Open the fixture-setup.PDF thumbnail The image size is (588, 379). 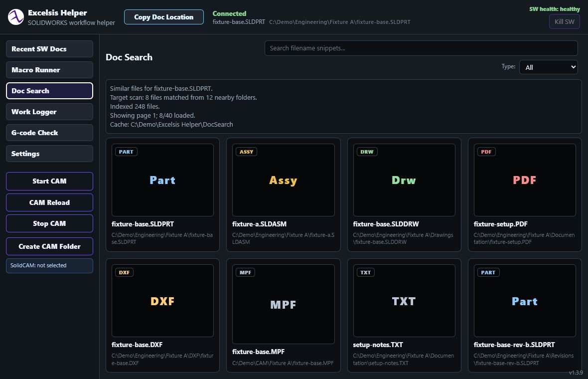525,180
